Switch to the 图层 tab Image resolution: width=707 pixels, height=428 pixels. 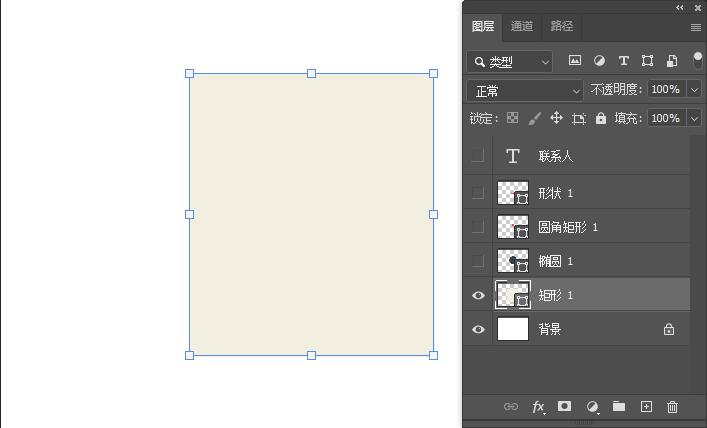(x=483, y=26)
